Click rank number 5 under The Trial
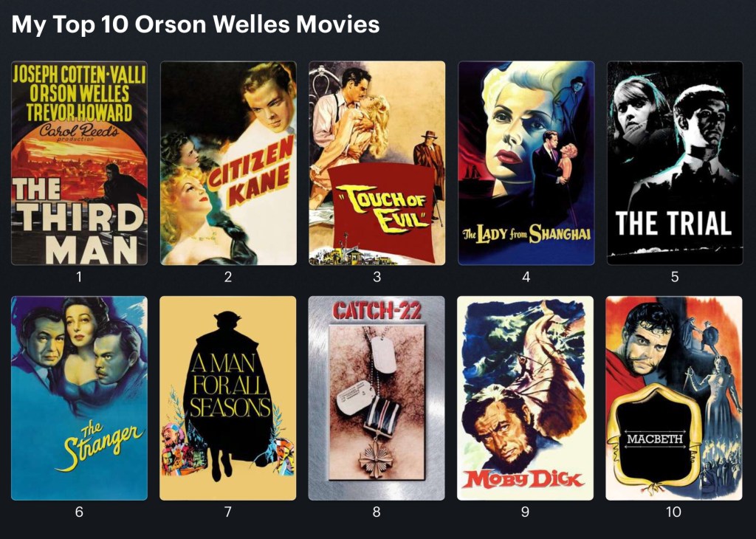Image resolution: width=756 pixels, height=539 pixels. click(675, 277)
